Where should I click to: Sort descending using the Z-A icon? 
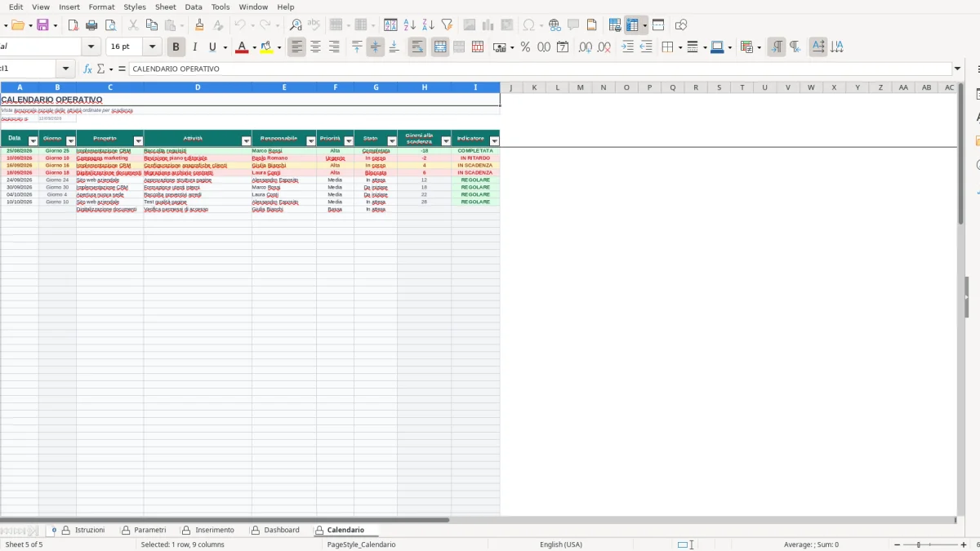(428, 25)
